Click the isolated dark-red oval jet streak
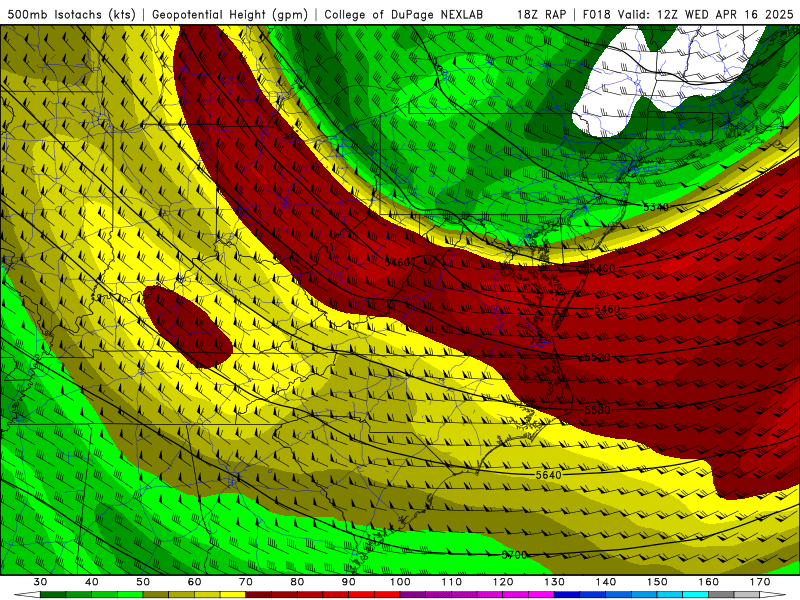Image resolution: width=800 pixels, height=600 pixels. tap(188, 327)
